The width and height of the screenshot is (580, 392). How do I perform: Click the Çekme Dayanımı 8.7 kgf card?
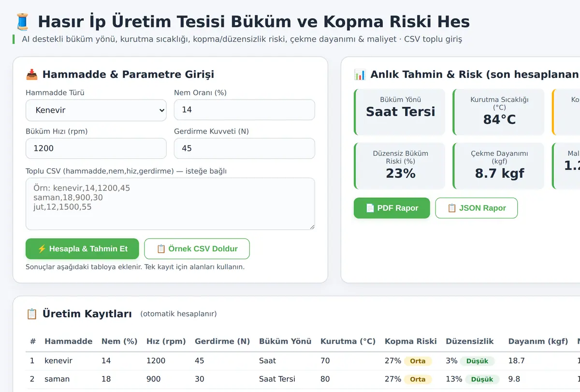click(x=499, y=166)
